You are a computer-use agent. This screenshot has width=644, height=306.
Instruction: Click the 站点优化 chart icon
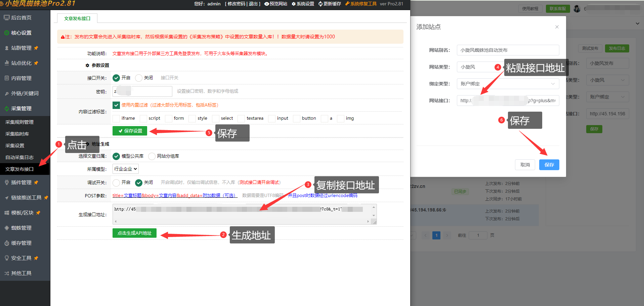[x=7, y=63]
